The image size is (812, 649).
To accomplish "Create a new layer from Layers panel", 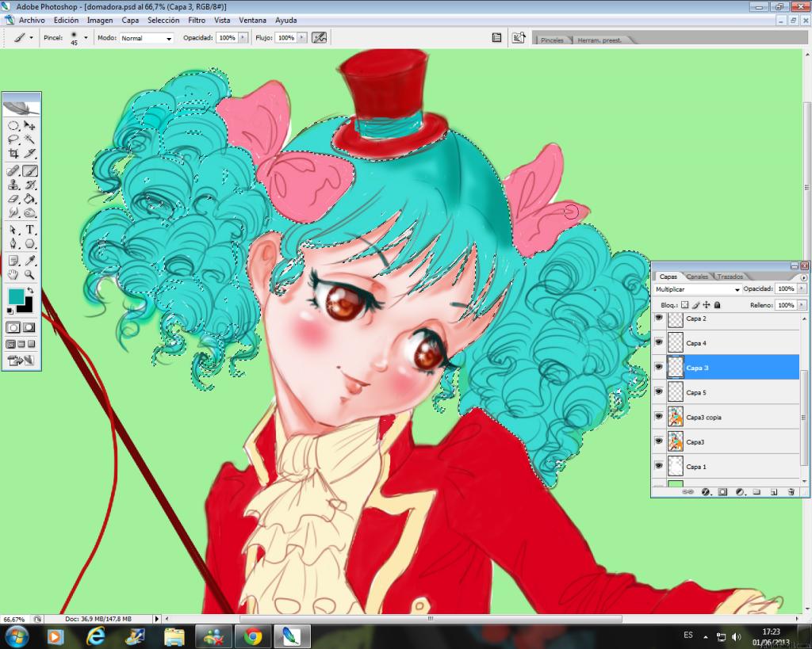I will point(774,491).
